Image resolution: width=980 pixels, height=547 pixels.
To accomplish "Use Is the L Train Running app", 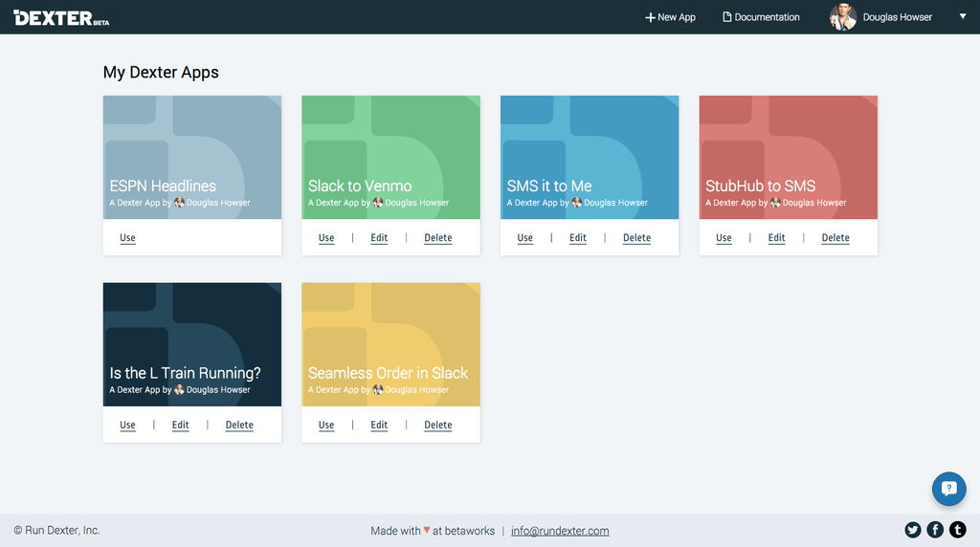I will [127, 426].
